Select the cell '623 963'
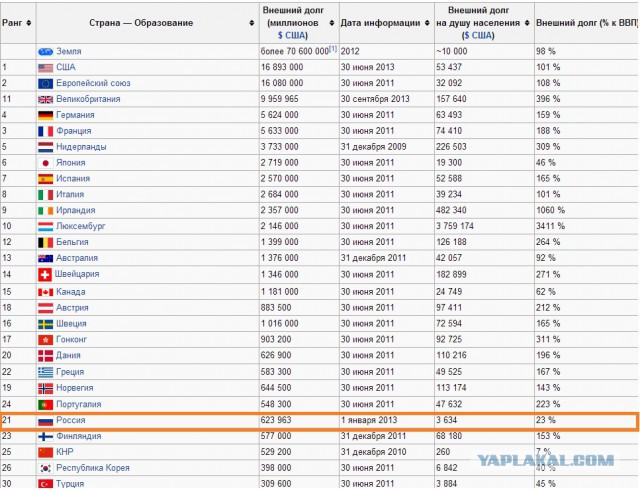Viewport: 640px width, 490px height. (276, 420)
